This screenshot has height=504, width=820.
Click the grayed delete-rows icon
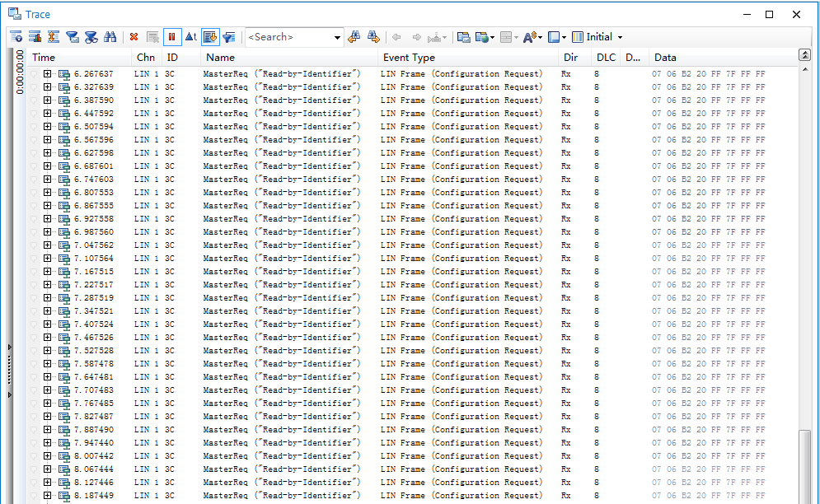point(152,37)
